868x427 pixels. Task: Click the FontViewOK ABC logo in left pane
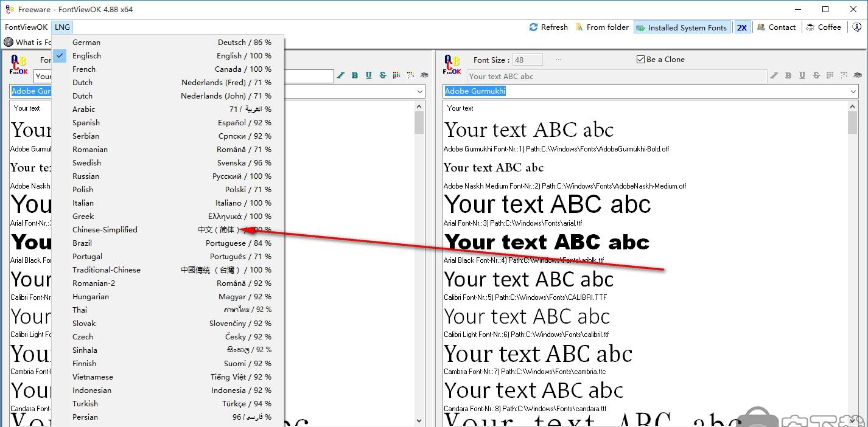[x=19, y=64]
